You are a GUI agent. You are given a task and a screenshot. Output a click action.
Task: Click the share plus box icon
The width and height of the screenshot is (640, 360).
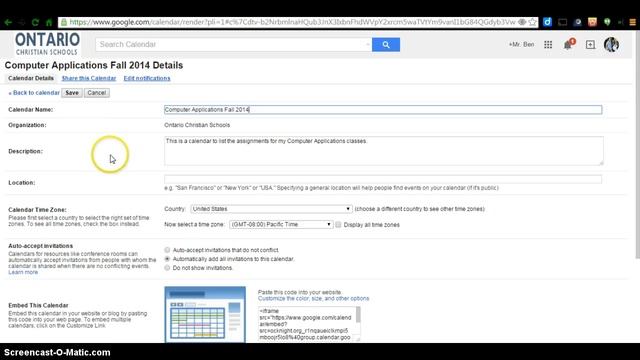coord(590,44)
